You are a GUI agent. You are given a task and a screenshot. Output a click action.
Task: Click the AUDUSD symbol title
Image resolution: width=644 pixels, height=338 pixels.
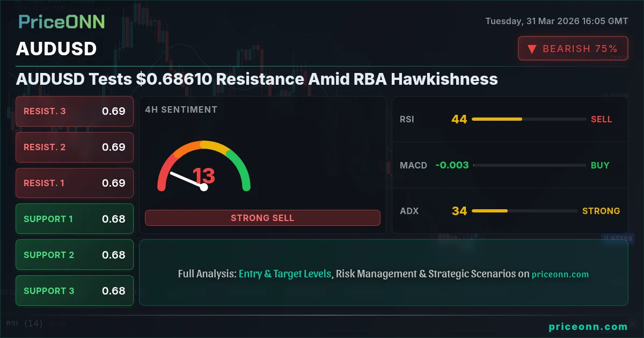pos(56,49)
